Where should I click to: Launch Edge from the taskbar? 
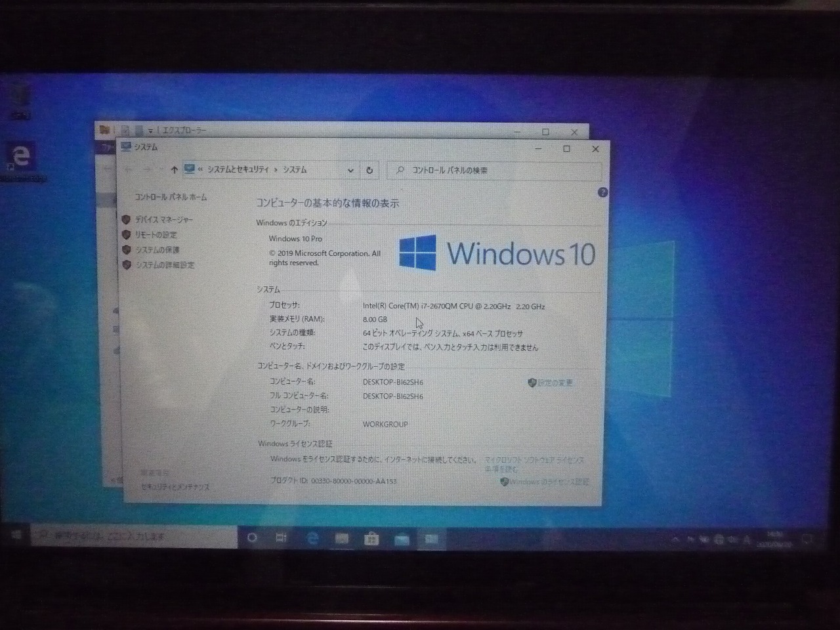[312, 539]
